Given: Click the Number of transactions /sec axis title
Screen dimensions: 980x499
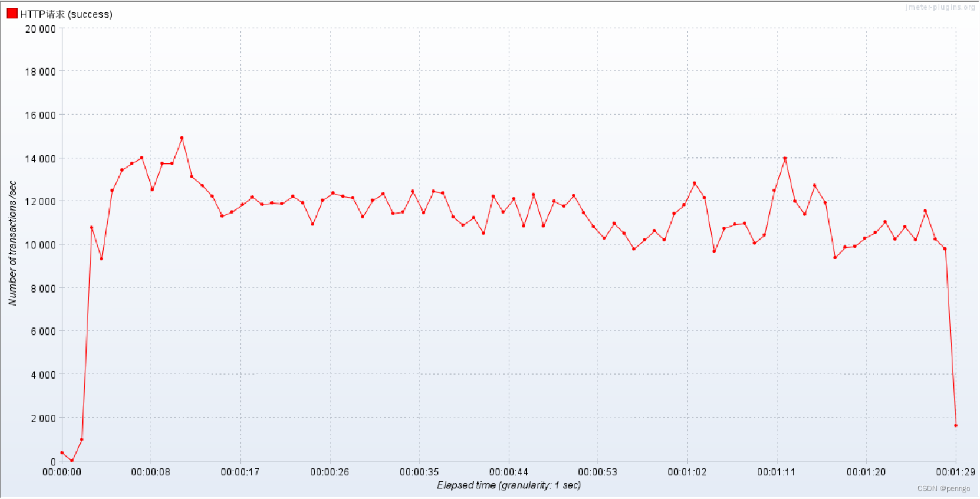Looking at the screenshot, I should (12, 245).
